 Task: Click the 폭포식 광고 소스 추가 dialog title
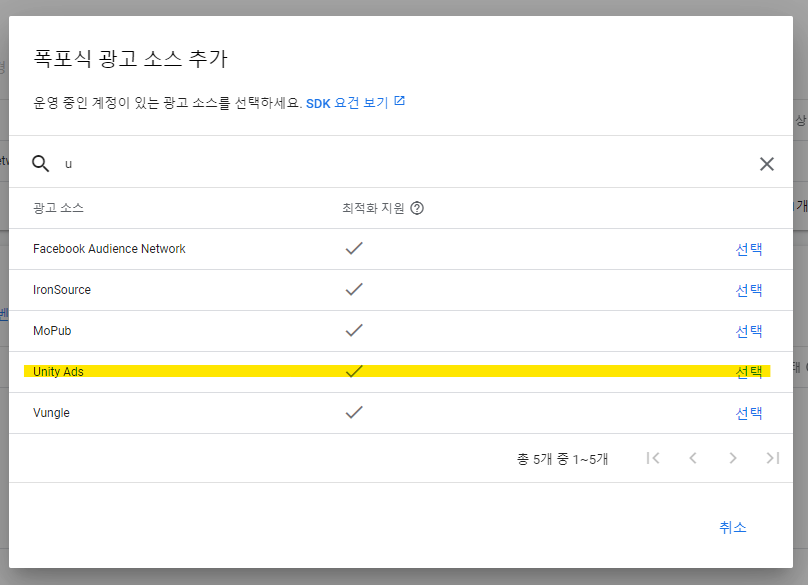[130, 58]
